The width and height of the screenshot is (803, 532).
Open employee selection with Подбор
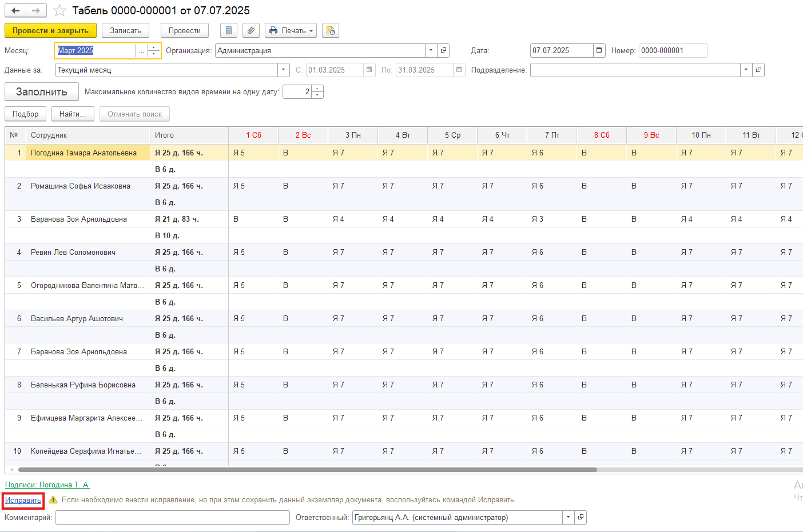point(26,114)
